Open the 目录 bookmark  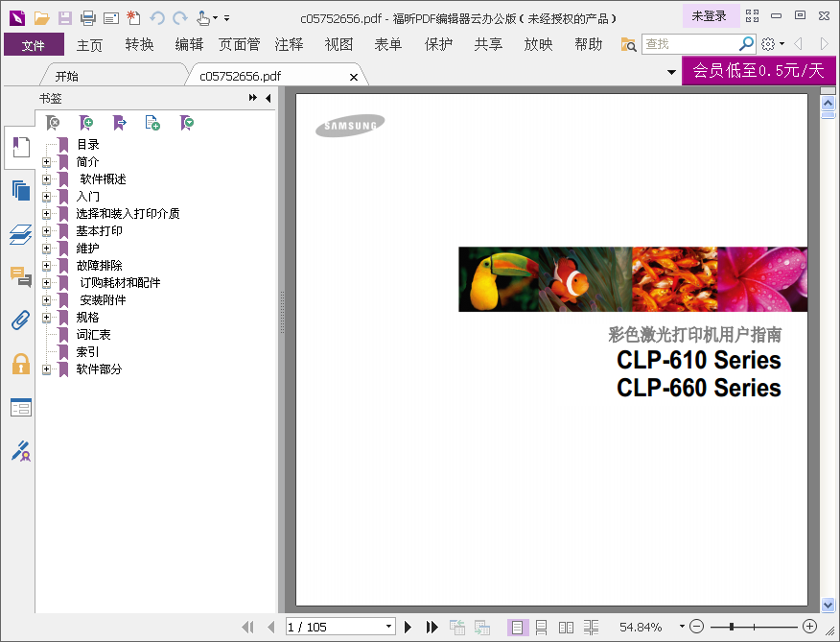coord(88,144)
